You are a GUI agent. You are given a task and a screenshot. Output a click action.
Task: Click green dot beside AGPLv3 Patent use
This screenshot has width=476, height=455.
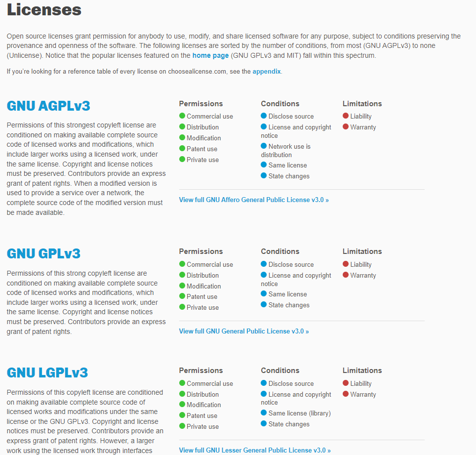point(182,148)
